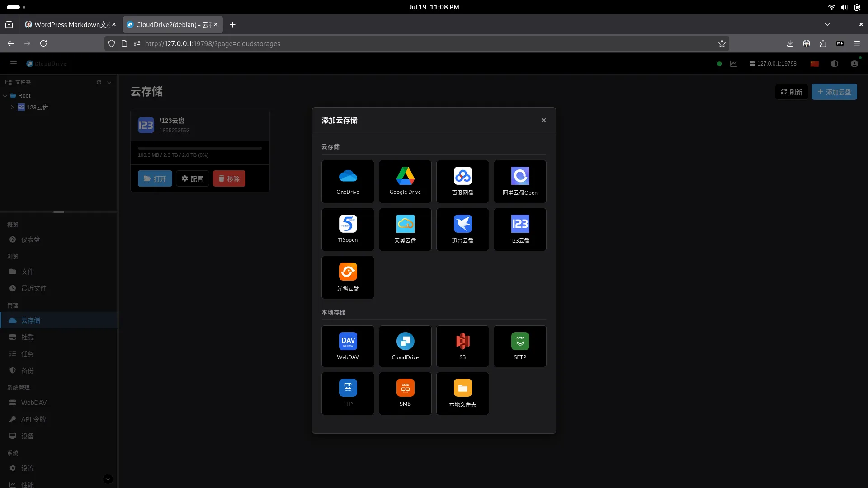The width and height of the screenshot is (868, 488).
Task: Reload the page in browser
Action: (x=43, y=43)
